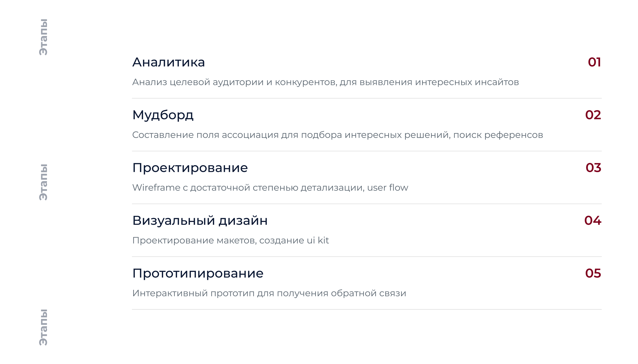The height and width of the screenshot is (364, 638).
Task: Click the description about анализ целевой аудитории
Action: click(325, 82)
